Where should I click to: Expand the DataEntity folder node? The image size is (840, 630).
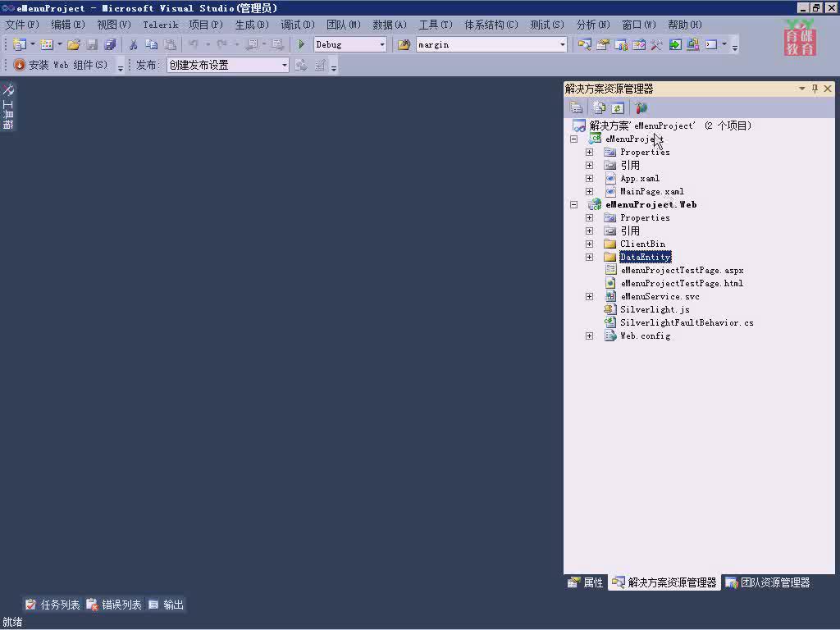(589, 257)
